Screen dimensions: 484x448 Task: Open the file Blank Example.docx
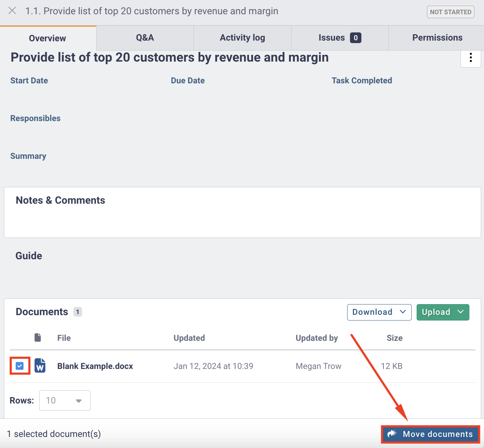pos(95,366)
